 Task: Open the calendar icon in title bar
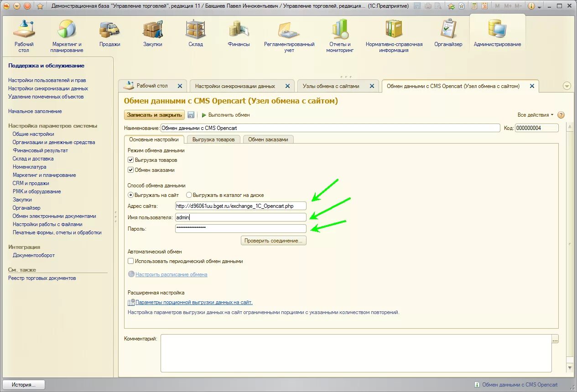484,6
